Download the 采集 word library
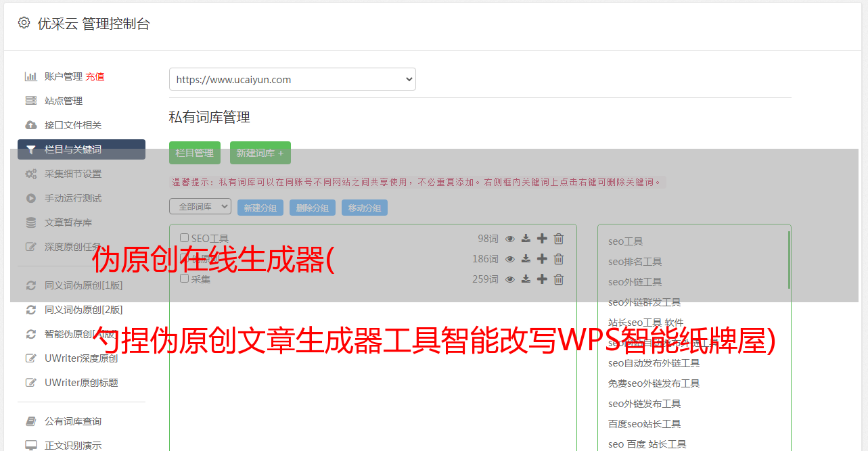This screenshot has height=451, width=868. [526, 279]
